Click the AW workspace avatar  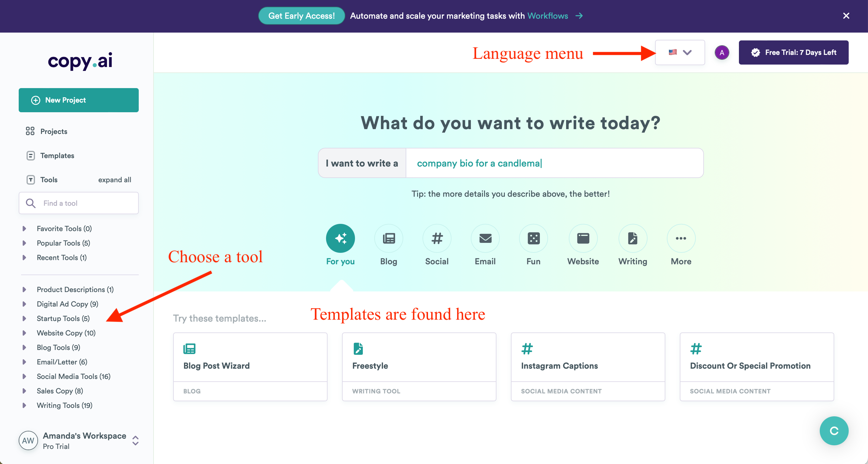click(x=28, y=440)
